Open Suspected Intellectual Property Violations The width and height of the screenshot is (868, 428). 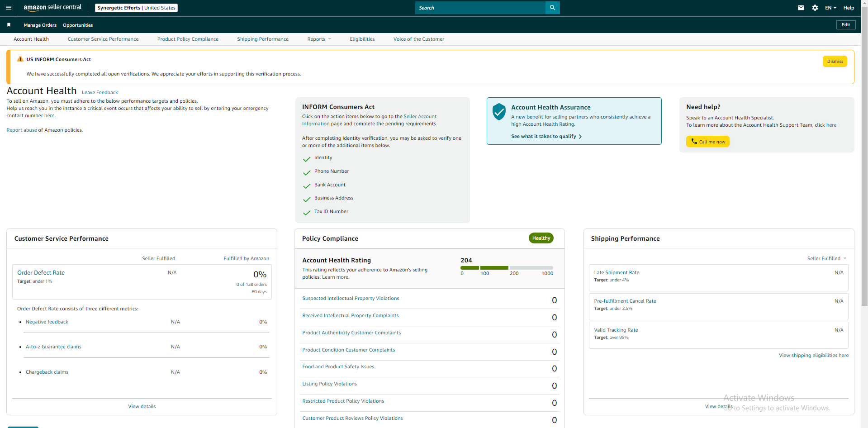[x=351, y=298]
